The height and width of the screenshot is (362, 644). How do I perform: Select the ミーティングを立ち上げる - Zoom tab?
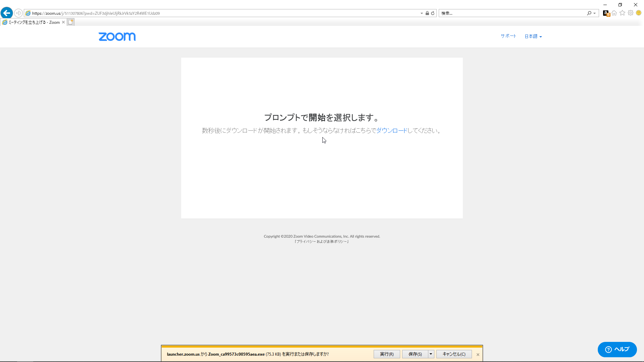click(x=34, y=22)
